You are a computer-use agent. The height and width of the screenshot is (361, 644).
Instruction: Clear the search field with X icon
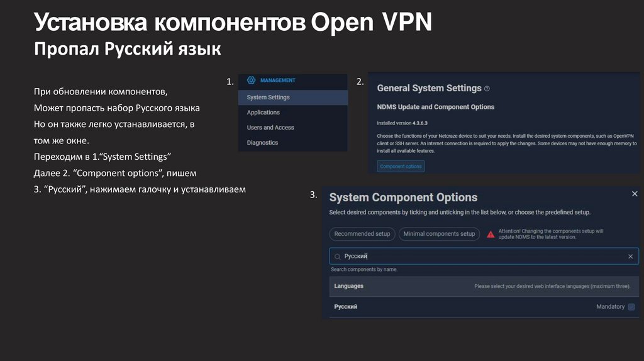pyautogui.click(x=630, y=257)
